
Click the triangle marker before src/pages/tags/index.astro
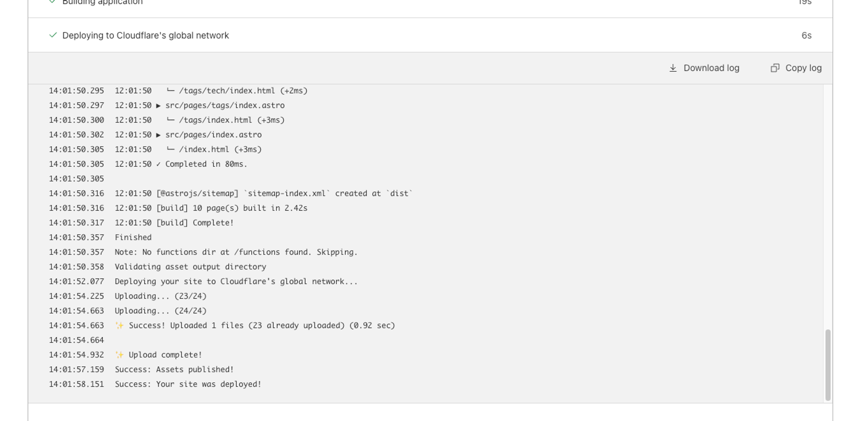[x=158, y=106]
